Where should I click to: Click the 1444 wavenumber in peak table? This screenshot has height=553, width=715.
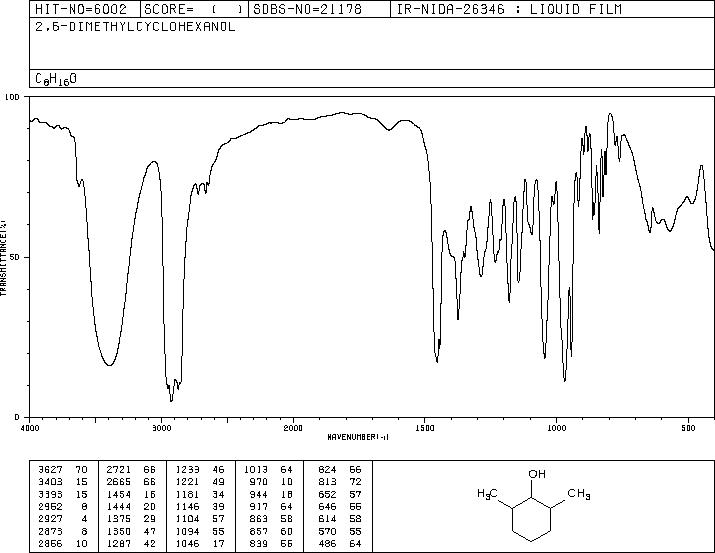click(x=119, y=506)
